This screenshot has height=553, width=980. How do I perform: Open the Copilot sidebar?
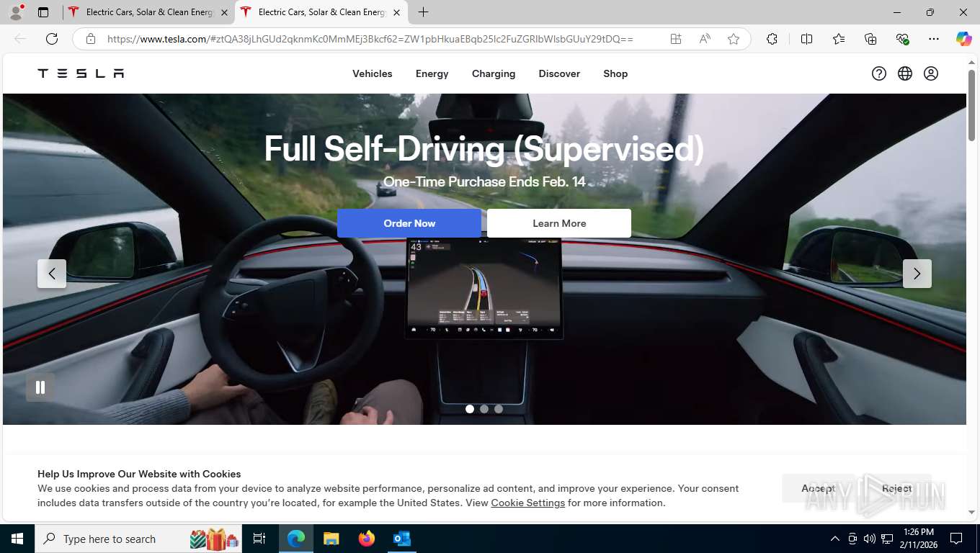coord(963,39)
